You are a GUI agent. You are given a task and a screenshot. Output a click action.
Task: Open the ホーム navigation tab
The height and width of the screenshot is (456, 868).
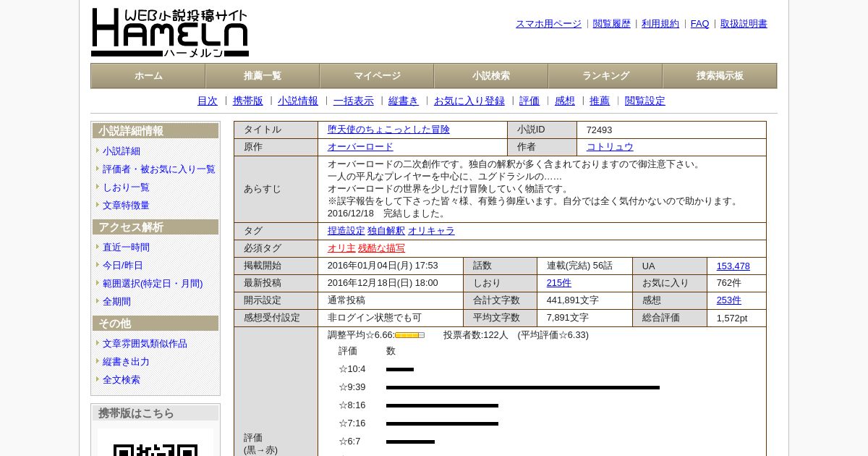148,76
